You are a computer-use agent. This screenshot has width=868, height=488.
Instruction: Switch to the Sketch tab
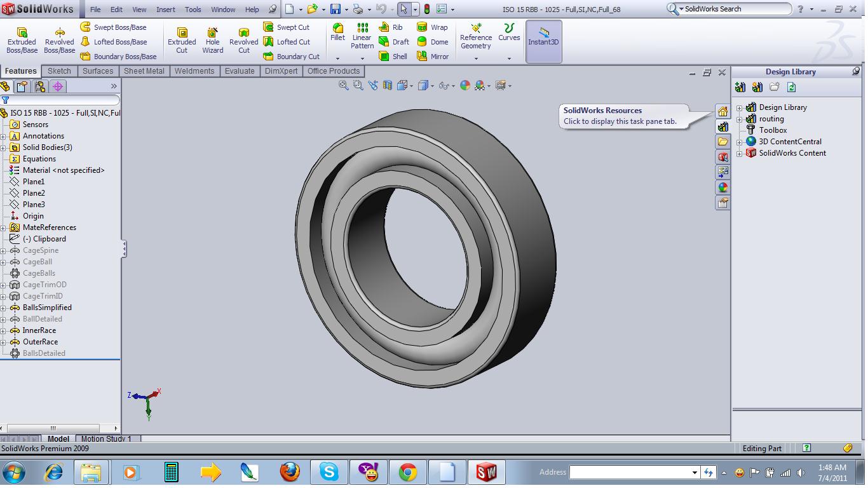[x=59, y=71]
